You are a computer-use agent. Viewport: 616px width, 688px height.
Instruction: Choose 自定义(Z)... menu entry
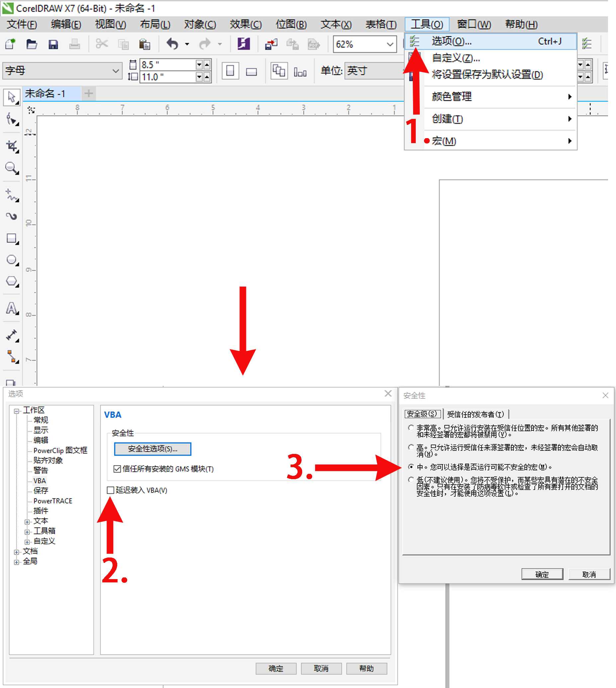coord(491,58)
